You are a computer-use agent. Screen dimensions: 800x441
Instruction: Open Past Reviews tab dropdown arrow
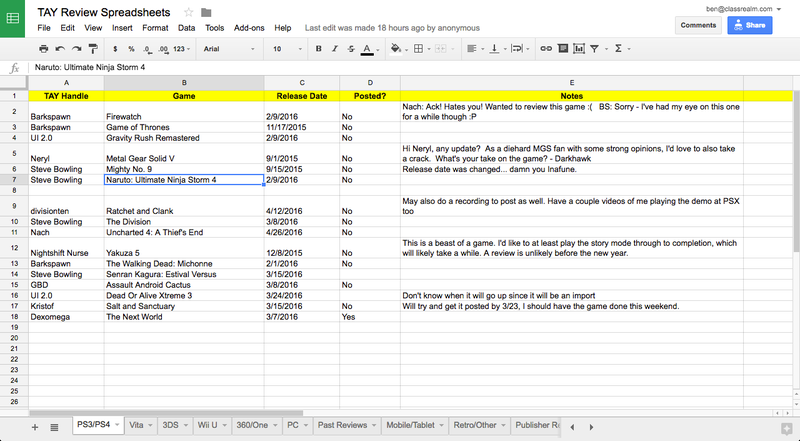coord(374,425)
